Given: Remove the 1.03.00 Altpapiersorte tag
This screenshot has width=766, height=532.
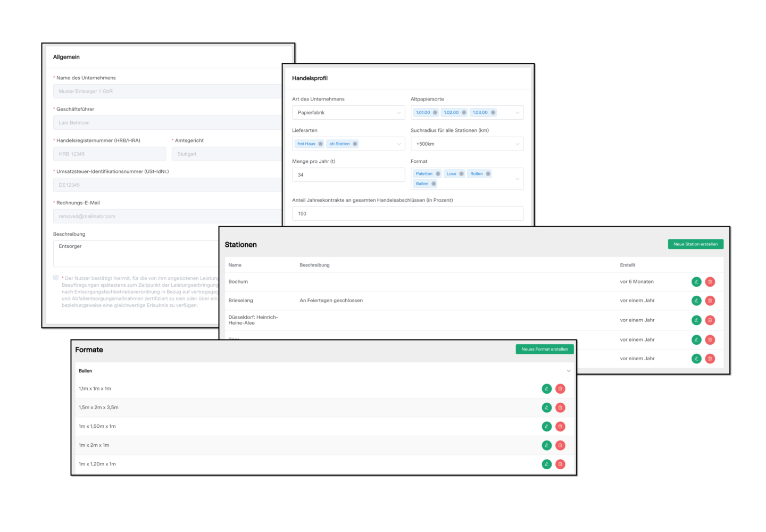Looking at the screenshot, I should tap(493, 113).
